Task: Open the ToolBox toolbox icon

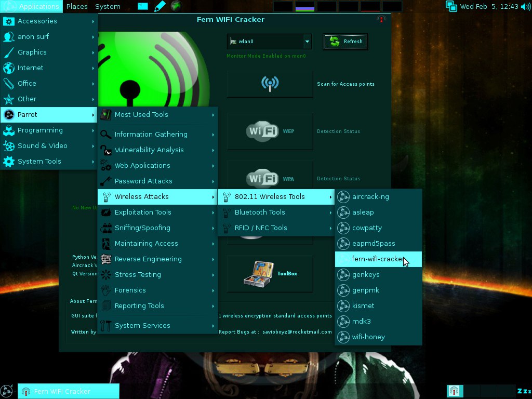Action: pos(259,274)
